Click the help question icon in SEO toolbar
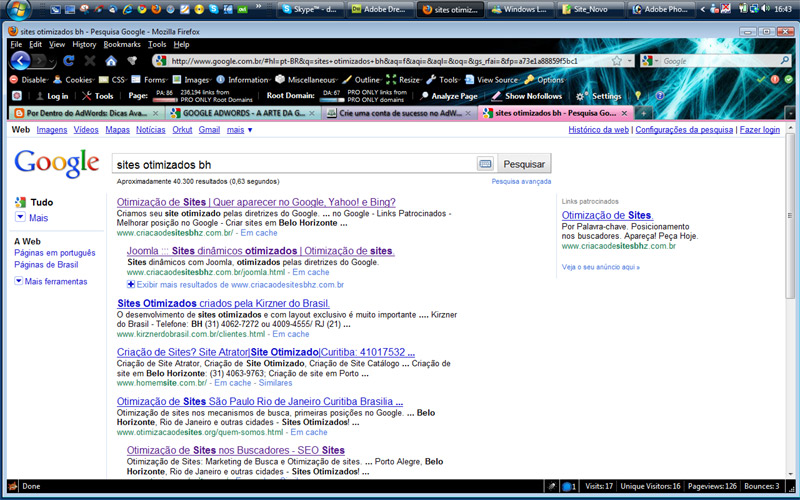This screenshot has width=800, height=500. [660, 95]
